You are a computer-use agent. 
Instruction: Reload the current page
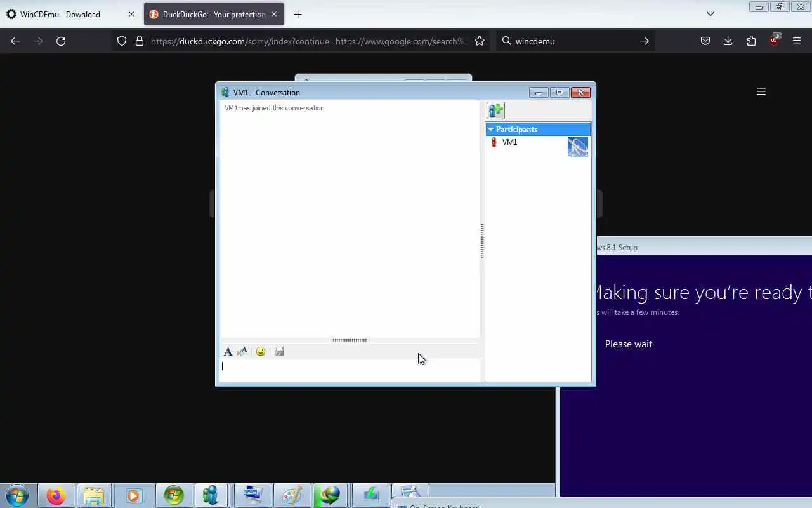[61, 41]
